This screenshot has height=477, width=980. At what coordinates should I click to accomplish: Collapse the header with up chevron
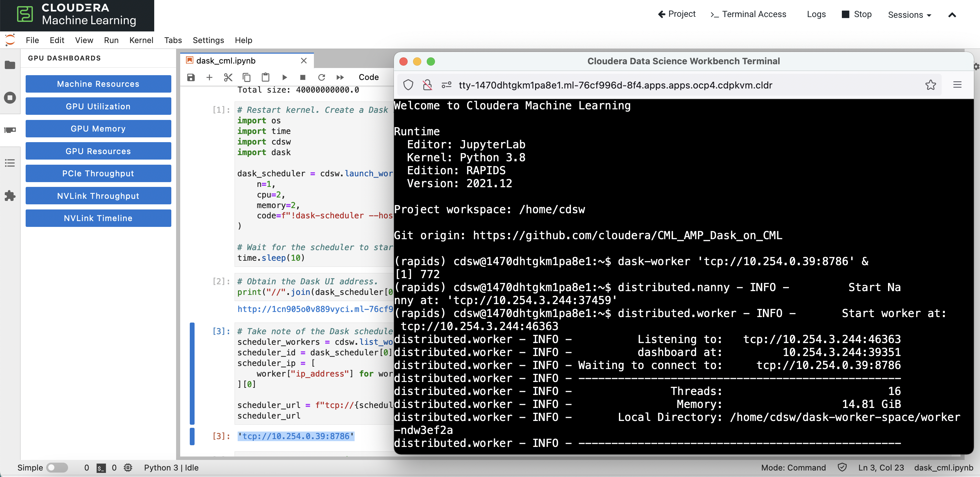click(x=952, y=15)
